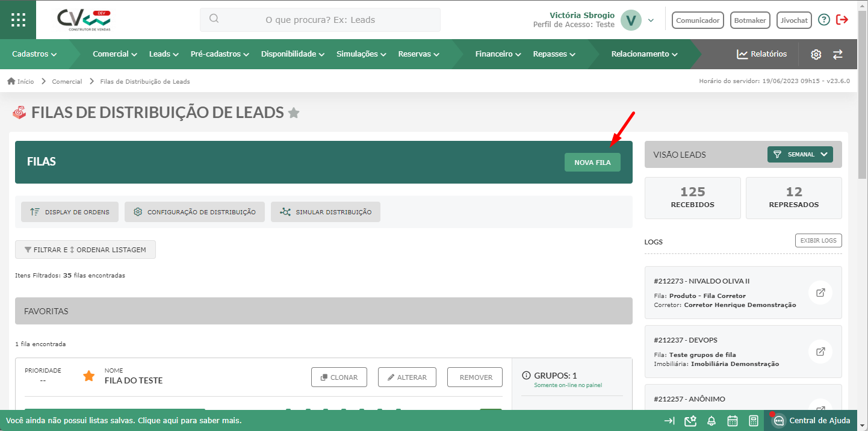Image resolution: width=868 pixels, height=431 pixels.
Task: Click the Nova Fila button
Action: 592,163
